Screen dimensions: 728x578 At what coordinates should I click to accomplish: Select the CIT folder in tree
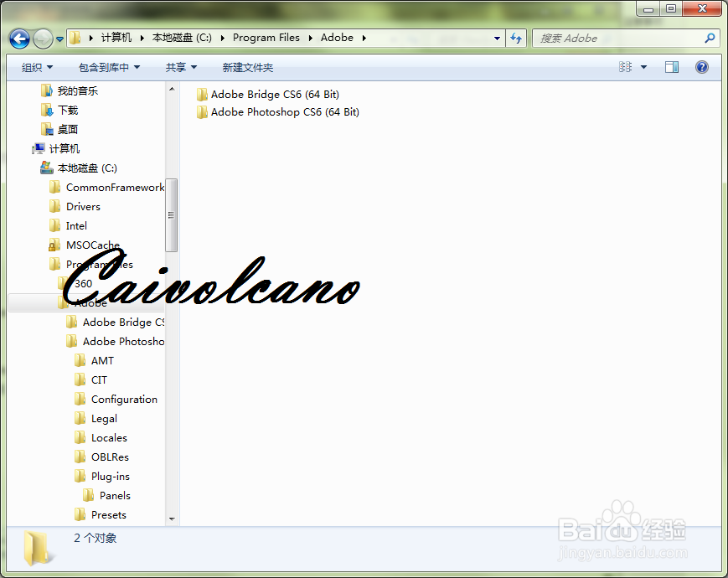tap(91, 380)
